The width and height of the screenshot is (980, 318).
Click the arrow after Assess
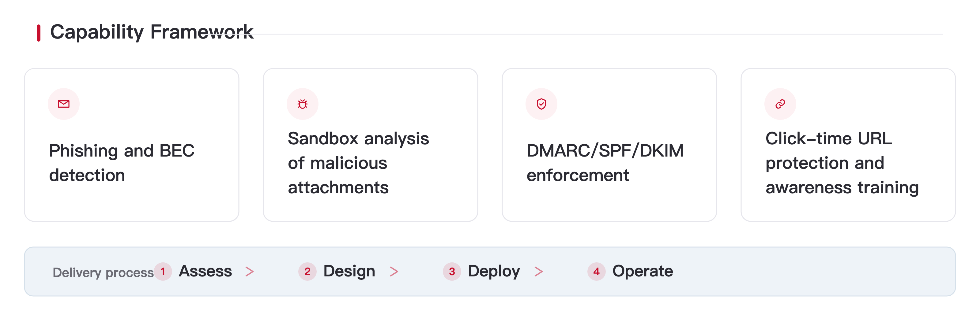pos(250,272)
